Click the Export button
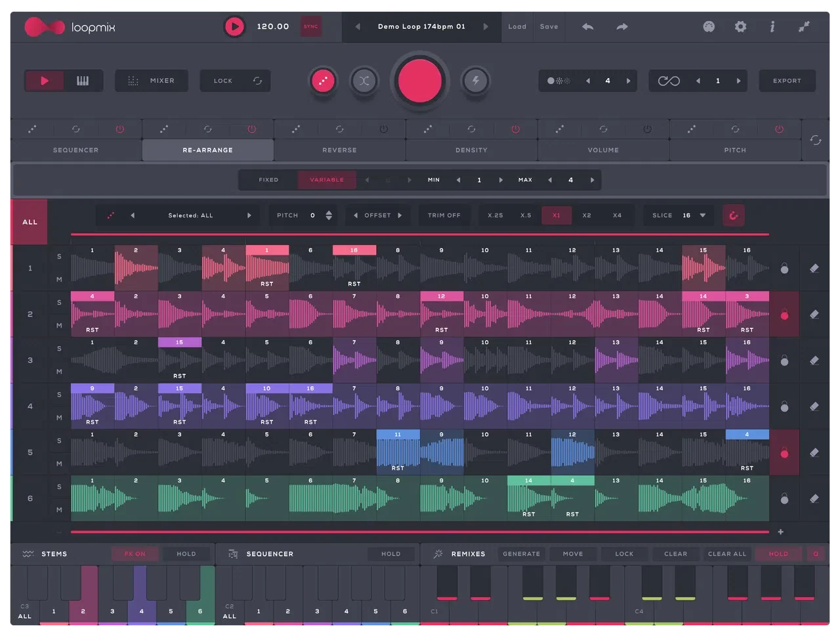 point(787,81)
